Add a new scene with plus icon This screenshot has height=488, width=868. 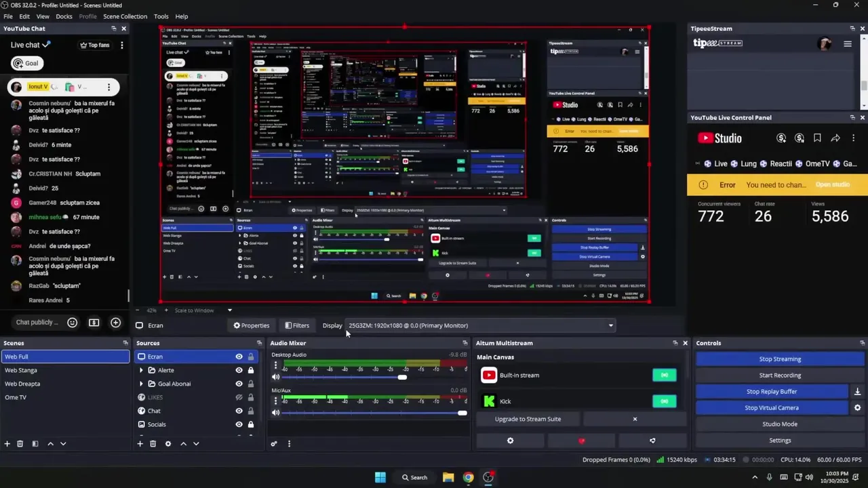click(x=7, y=444)
